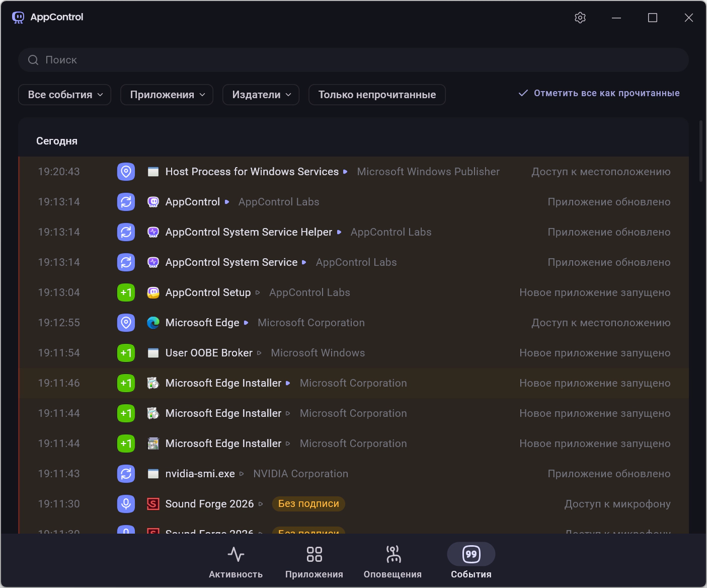Image resolution: width=707 pixels, height=588 pixels.
Task: Open the settings gear in title bar
Action: (580, 18)
